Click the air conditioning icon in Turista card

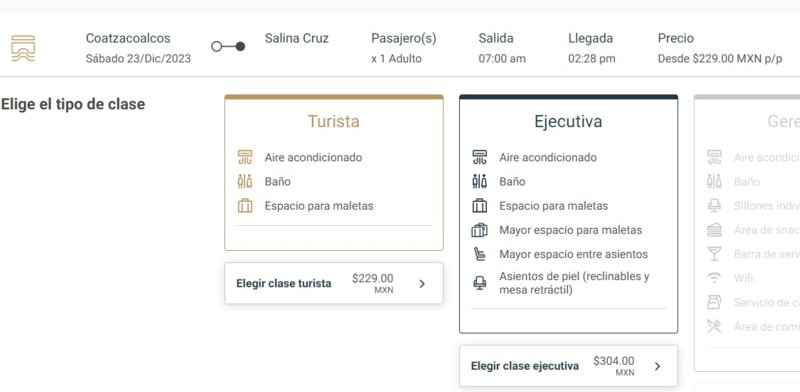pyautogui.click(x=245, y=157)
